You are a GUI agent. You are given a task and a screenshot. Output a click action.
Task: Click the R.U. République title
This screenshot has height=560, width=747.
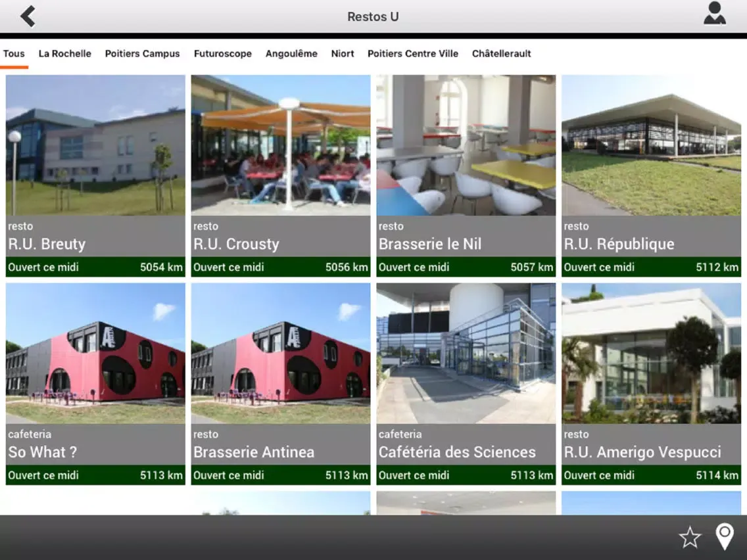[619, 244]
